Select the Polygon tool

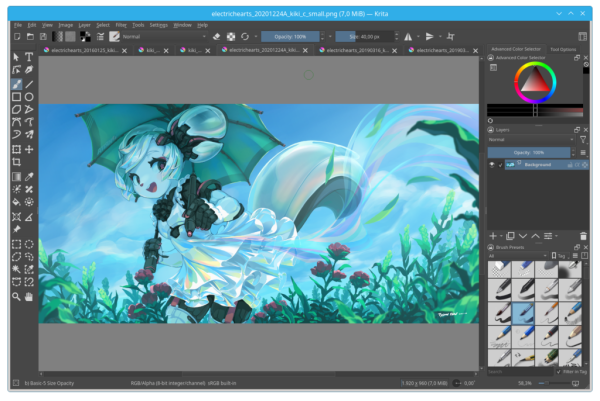point(16,109)
